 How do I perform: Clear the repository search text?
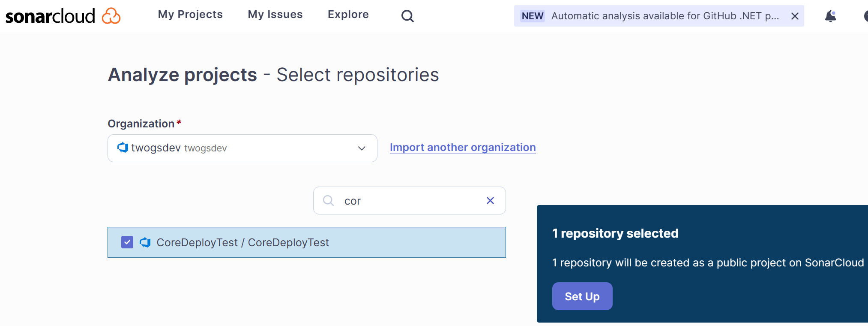point(491,201)
